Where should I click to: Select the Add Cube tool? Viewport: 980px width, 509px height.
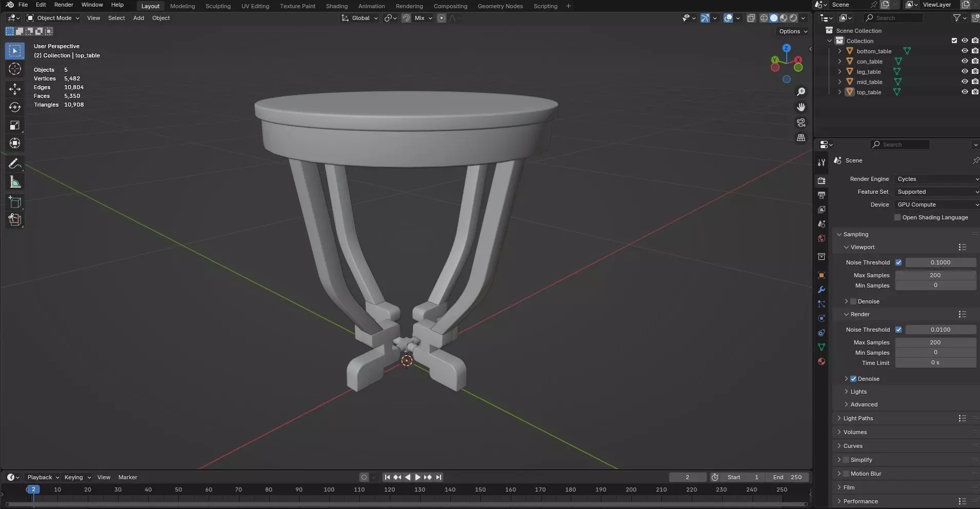point(15,202)
